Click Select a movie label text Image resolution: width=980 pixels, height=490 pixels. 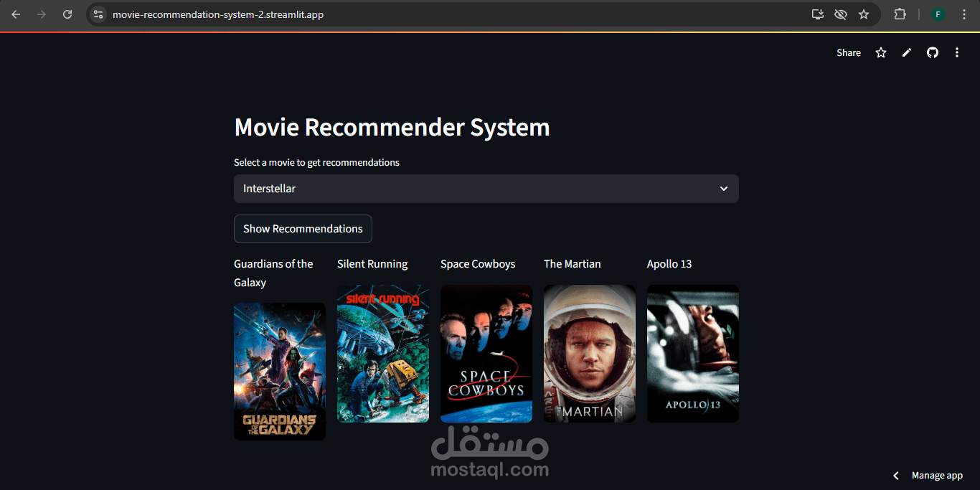coord(316,163)
